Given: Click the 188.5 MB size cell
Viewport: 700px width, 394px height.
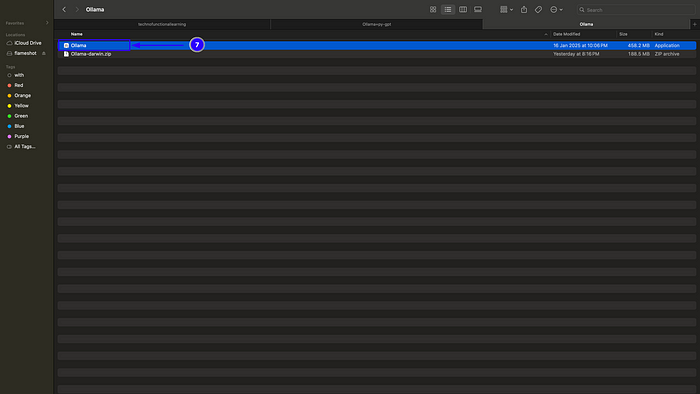Looking at the screenshot, I should (x=639, y=54).
